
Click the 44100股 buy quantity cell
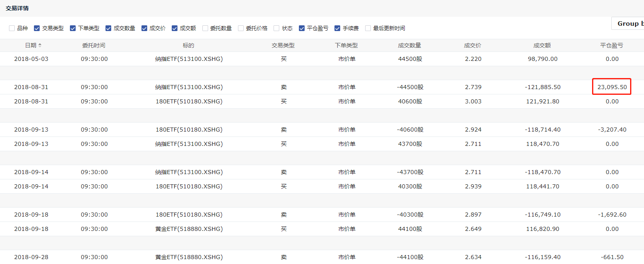tap(410, 229)
